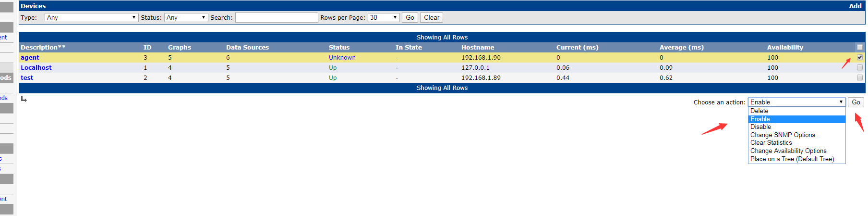Image resolution: width=868 pixels, height=216 pixels.
Task: Tick the test device row checkbox
Action: pos(859,77)
